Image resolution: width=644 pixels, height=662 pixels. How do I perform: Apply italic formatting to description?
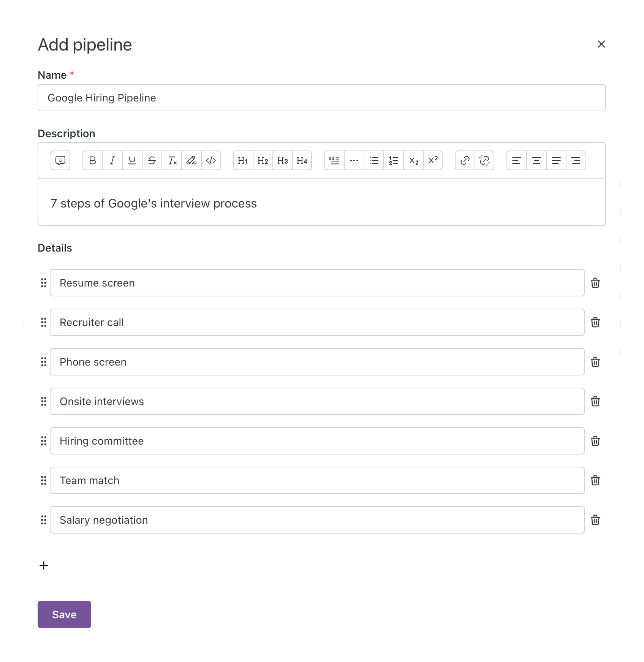112,160
